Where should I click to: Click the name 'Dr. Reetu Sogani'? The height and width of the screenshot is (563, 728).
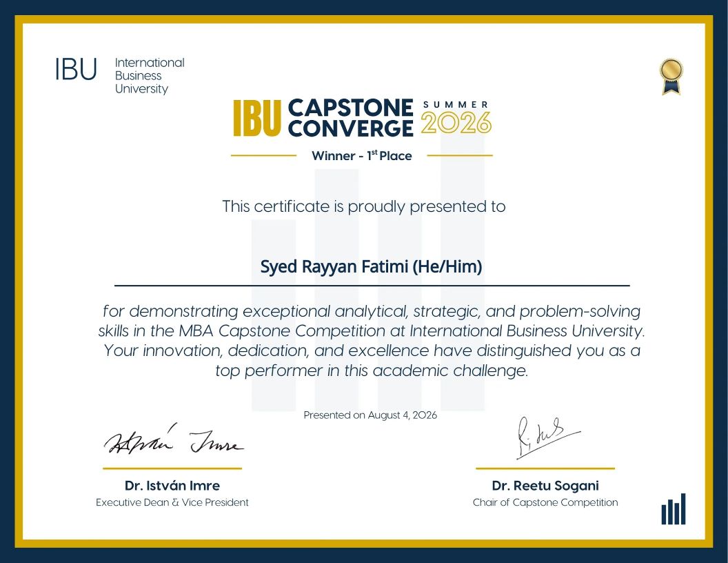point(545,486)
